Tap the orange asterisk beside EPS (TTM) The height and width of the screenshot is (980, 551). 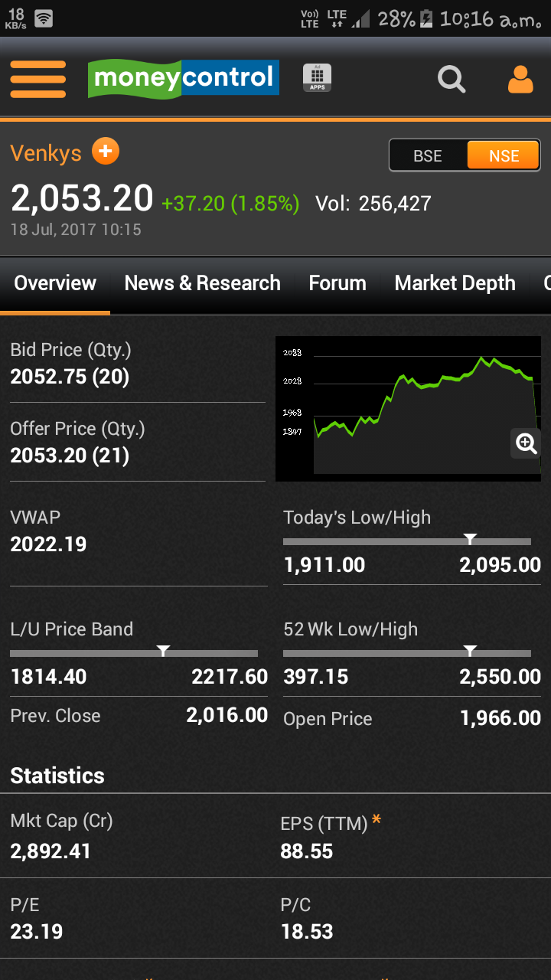click(376, 820)
